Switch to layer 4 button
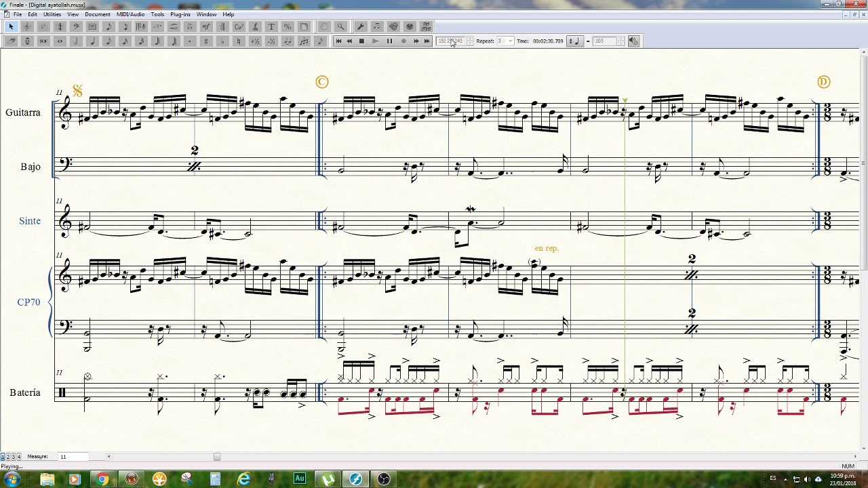This screenshot has height=488, width=868. coord(19,457)
